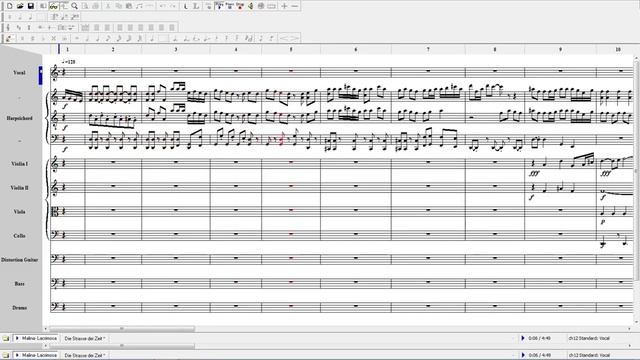The image size is (640, 360).
Task: Select the magnifier zoom tool
Action: [x=74, y=6]
